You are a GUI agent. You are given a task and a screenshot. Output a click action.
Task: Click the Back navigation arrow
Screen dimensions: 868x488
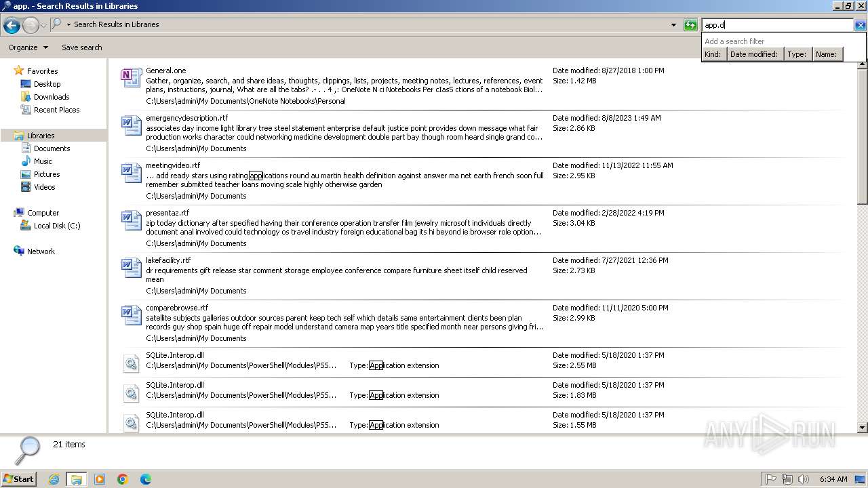[12, 26]
